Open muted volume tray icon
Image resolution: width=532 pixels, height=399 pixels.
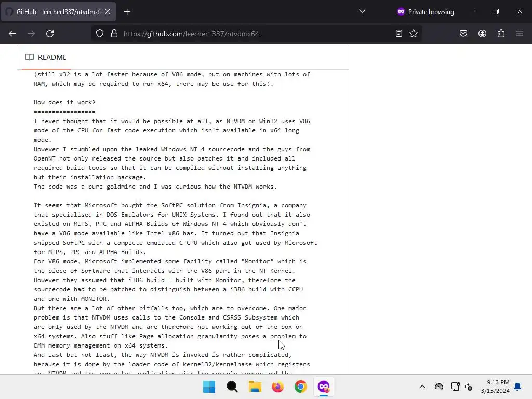click(x=469, y=387)
